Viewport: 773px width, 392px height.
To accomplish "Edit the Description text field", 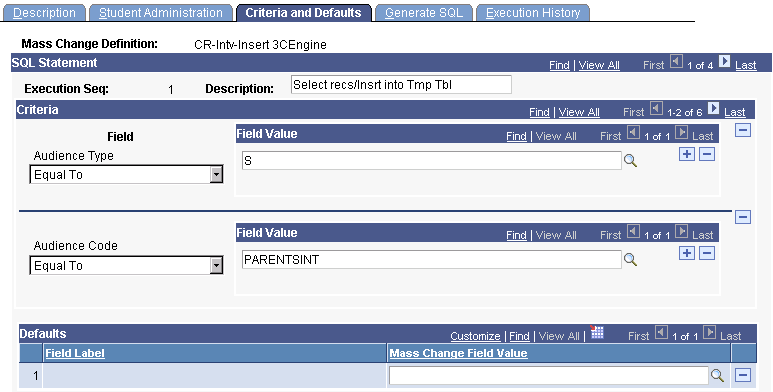I will pos(401,85).
